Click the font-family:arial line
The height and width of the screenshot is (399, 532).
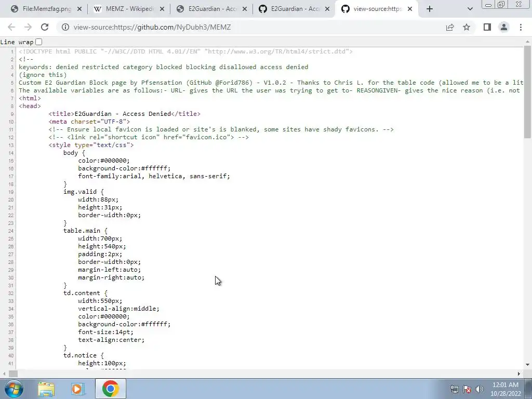click(x=154, y=176)
